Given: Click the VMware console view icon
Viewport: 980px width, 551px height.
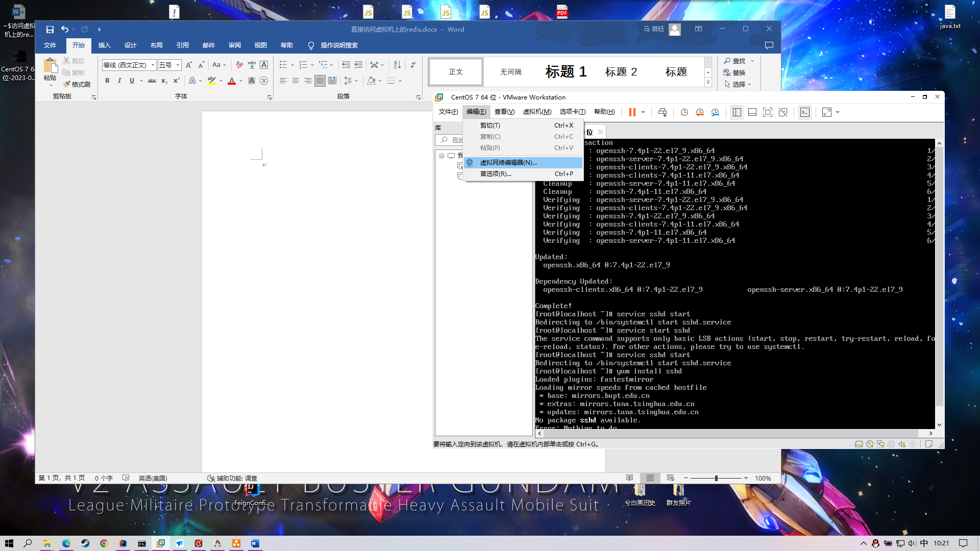Looking at the screenshot, I should [x=805, y=112].
